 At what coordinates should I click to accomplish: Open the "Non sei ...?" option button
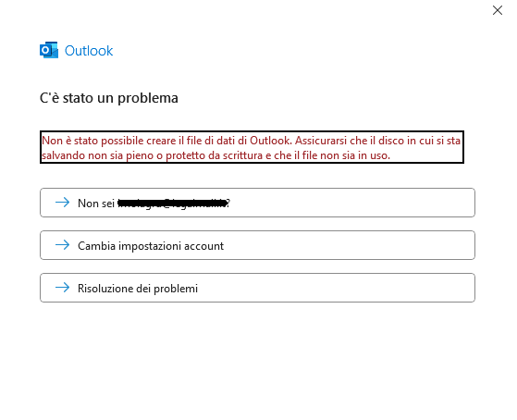click(257, 203)
